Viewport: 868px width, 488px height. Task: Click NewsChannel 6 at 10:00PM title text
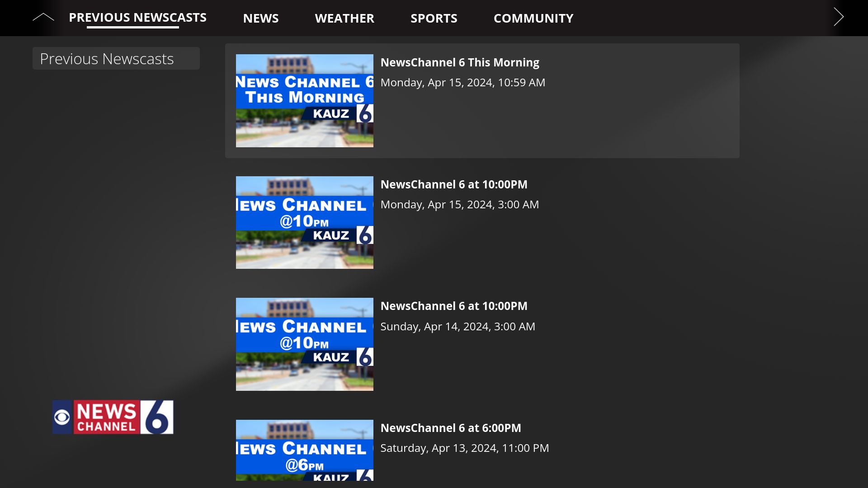pos(454,184)
